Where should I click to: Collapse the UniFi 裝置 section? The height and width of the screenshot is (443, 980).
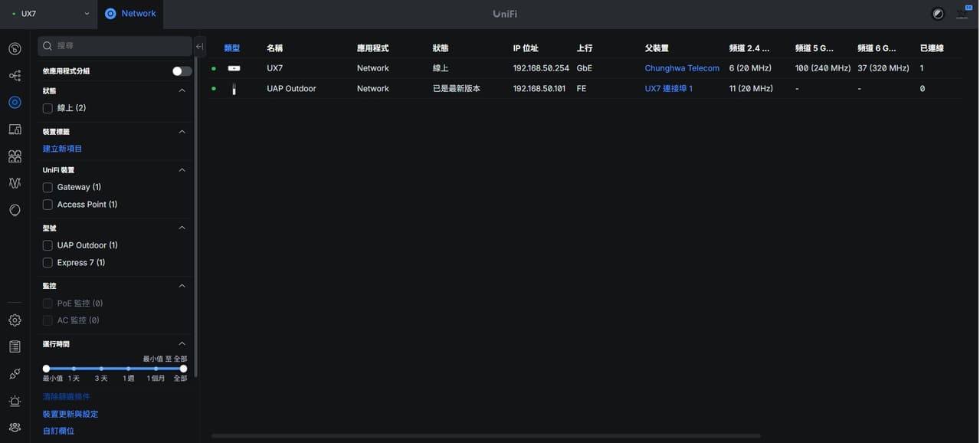point(182,170)
